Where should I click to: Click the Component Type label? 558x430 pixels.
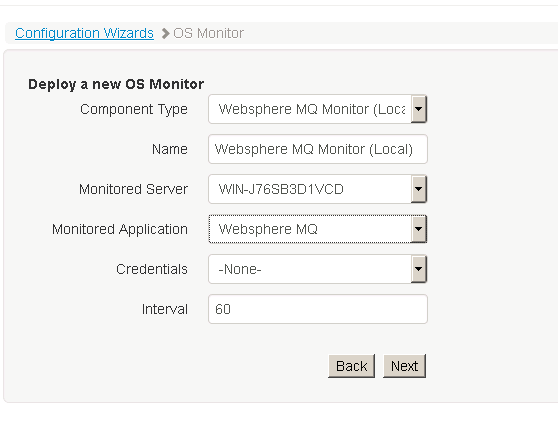click(134, 109)
